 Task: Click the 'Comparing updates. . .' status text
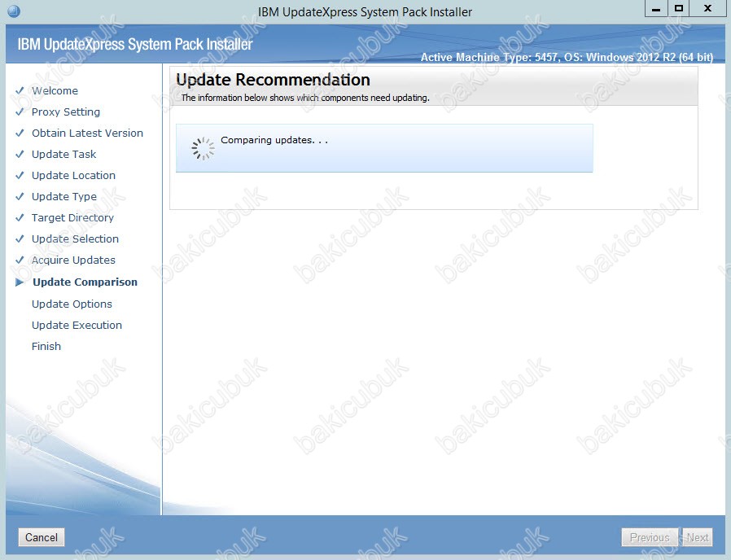pyautogui.click(x=274, y=140)
